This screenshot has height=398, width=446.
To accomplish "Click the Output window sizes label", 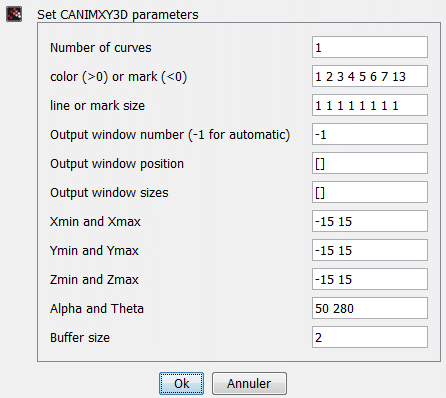I will (x=109, y=193).
